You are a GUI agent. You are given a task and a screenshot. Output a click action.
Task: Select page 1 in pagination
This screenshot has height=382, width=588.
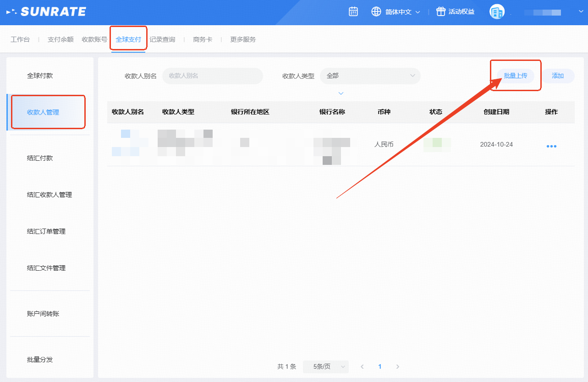[379, 367]
